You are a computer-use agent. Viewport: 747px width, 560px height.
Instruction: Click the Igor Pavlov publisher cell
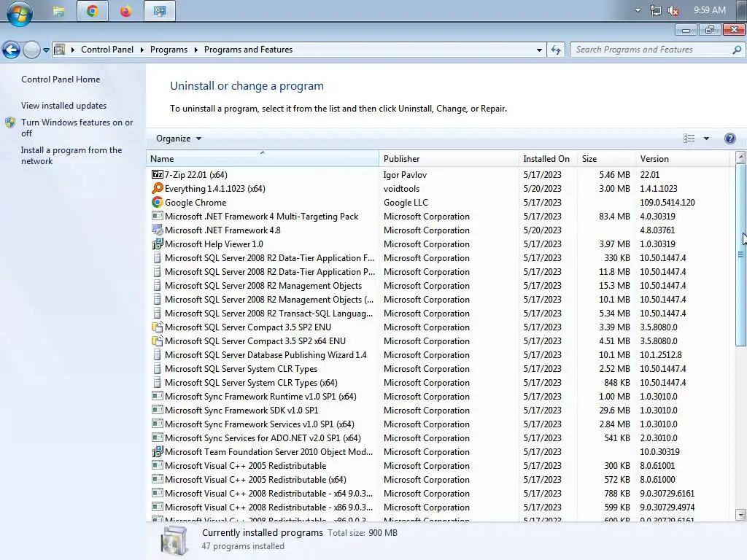405,175
